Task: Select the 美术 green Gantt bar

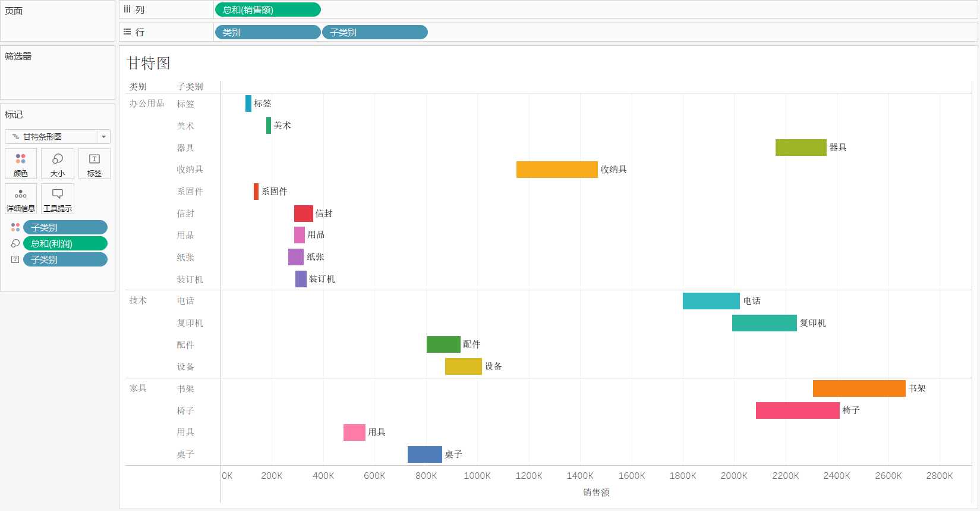Action: pos(269,126)
